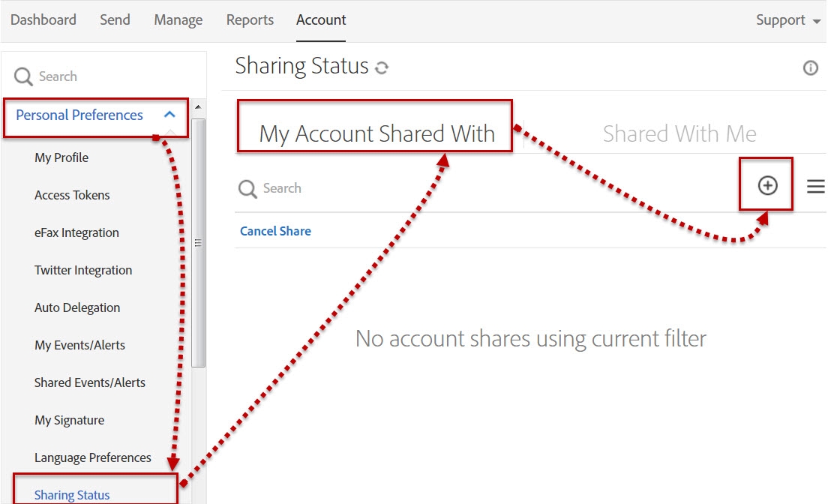Image resolution: width=831 pixels, height=504 pixels.
Task: Click the Cancel Share link
Action: 275,231
